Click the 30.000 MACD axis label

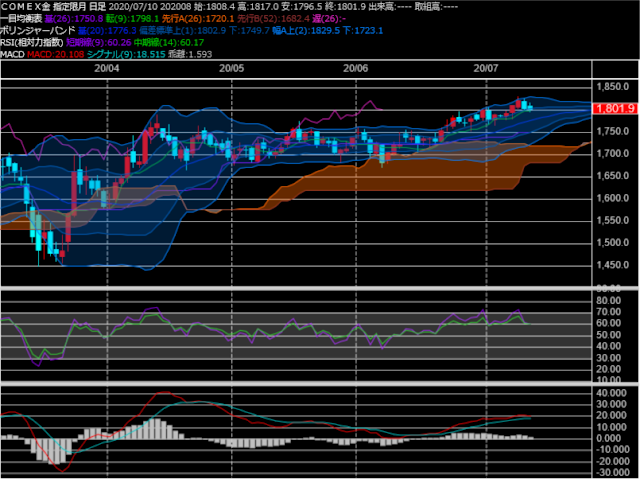(611, 404)
